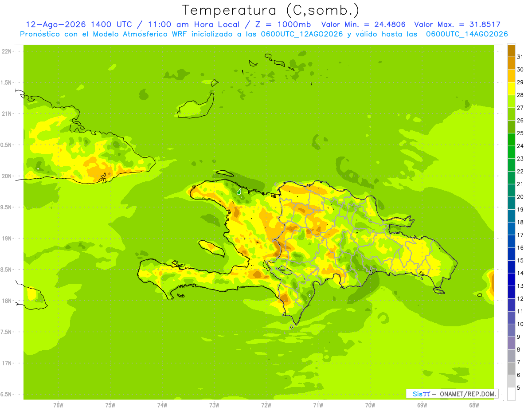Image resolution: width=532 pixels, height=411 pixels.
Task: Select the blue legend swatch between 14 and 15
Action: coord(511,267)
